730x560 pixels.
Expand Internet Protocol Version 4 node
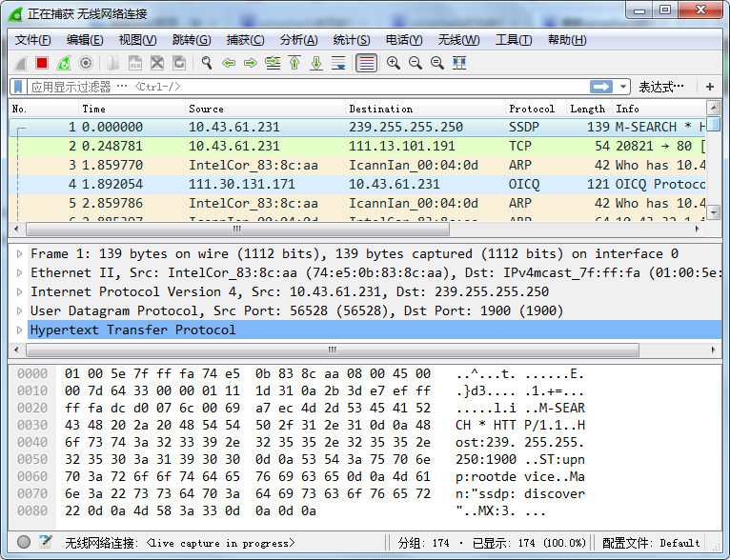[19, 292]
